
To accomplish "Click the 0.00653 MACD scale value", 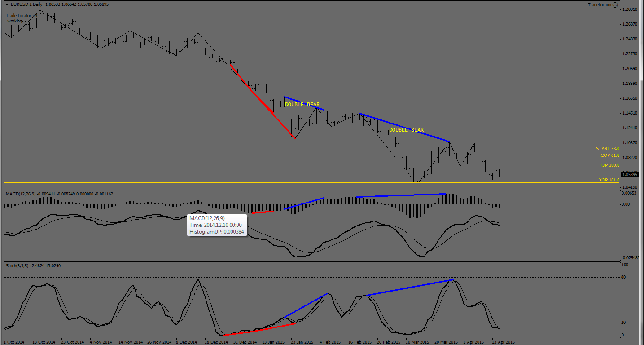I will [630, 193].
